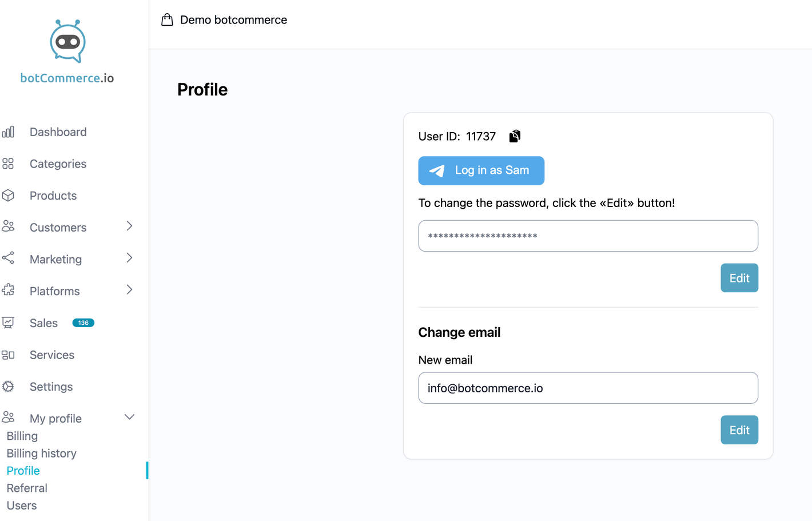Click the Services icon in sidebar
Image resolution: width=812 pixels, height=521 pixels.
point(8,355)
